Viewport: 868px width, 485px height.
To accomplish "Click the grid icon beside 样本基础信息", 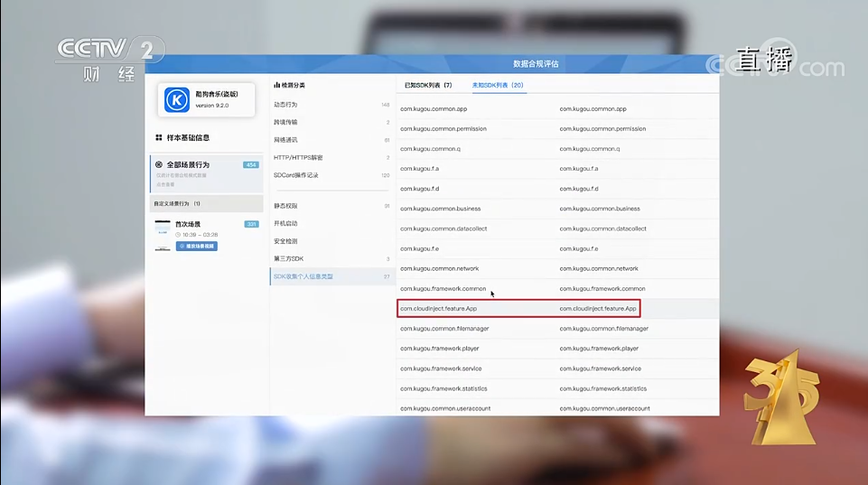I will 159,138.
